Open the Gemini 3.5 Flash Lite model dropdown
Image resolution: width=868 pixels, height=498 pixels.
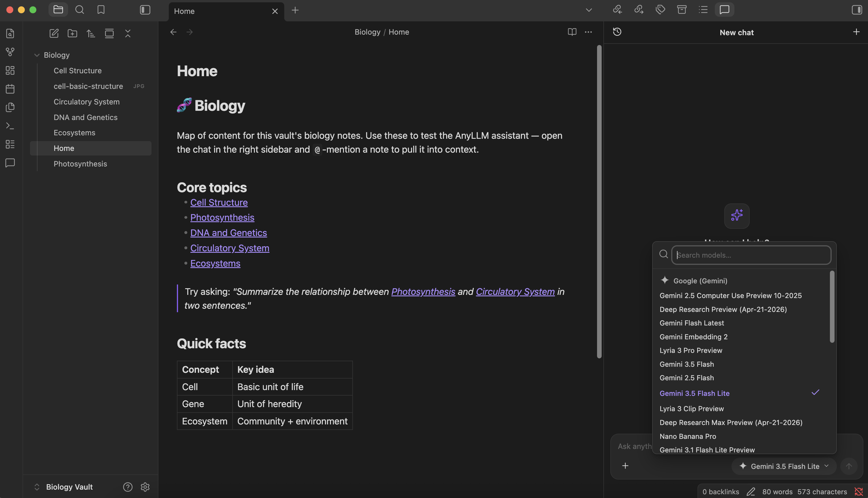click(x=784, y=466)
